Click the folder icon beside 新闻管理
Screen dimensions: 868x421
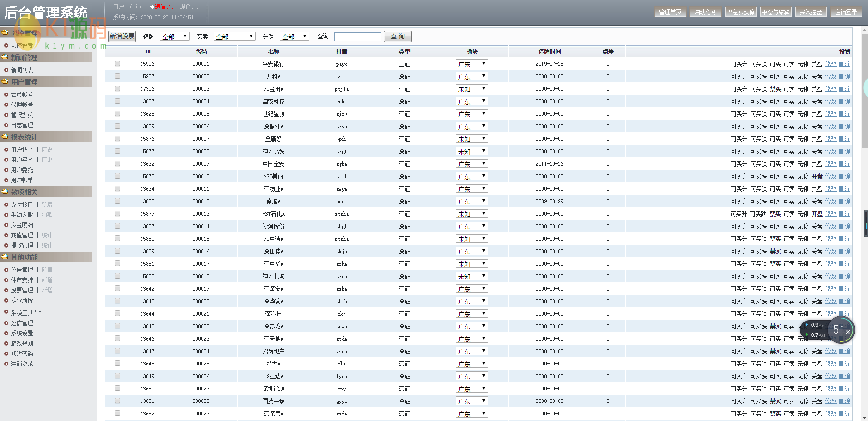click(5, 57)
